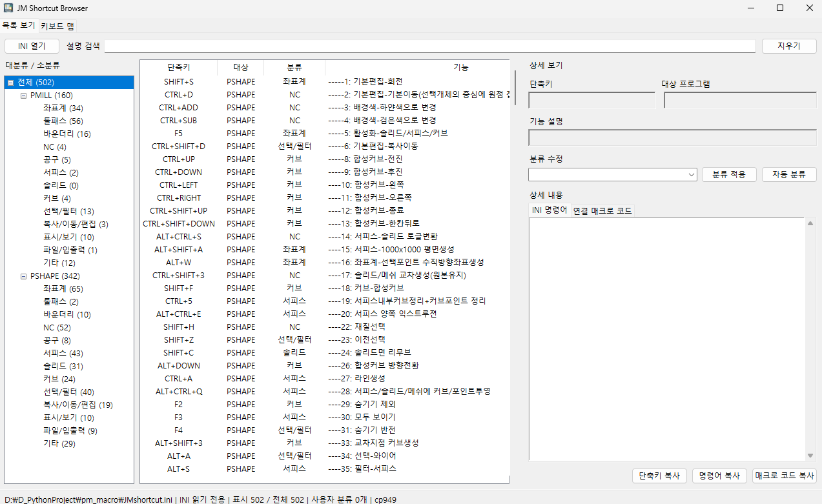
Task: Select 복사/이동/편집 (3) in tree
Action: (76, 224)
